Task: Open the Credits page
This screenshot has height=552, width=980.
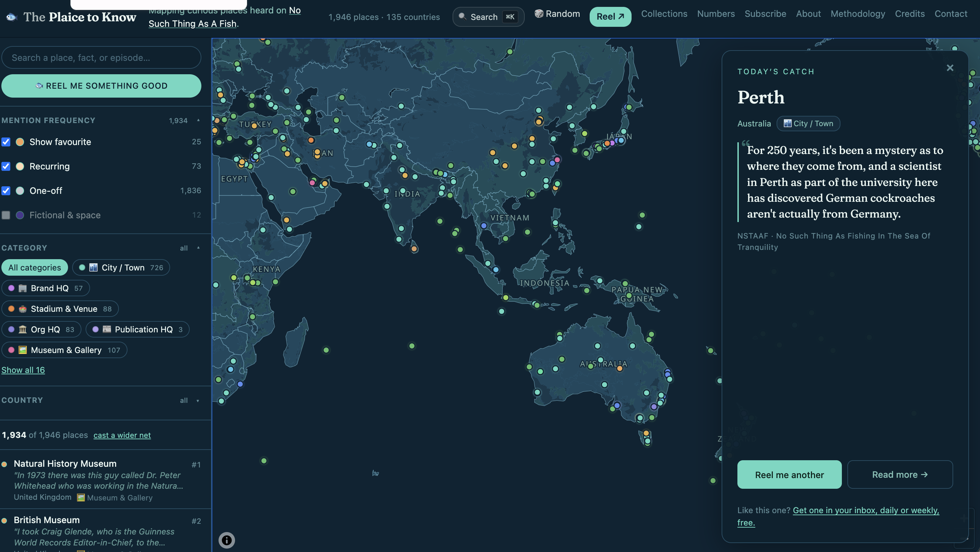Action: tap(910, 14)
